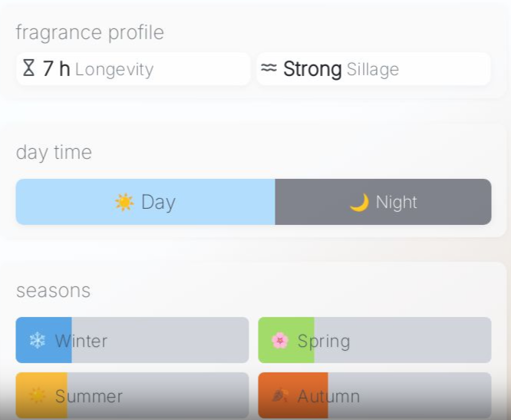Image resolution: width=511 pixels, height=420 pixels.
Task: Click the moon icon beside Night
Action: coord(359,202)
